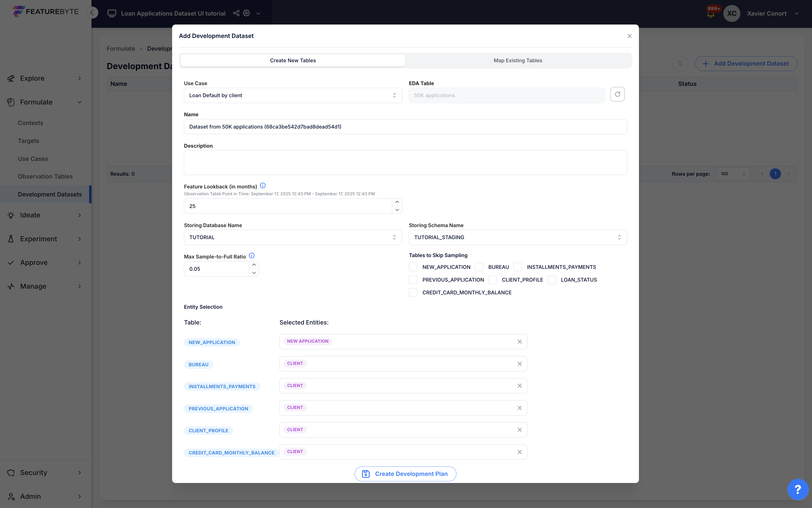Click the Max Sample-to-Full Ratio info icon

(x=252, y=256)
